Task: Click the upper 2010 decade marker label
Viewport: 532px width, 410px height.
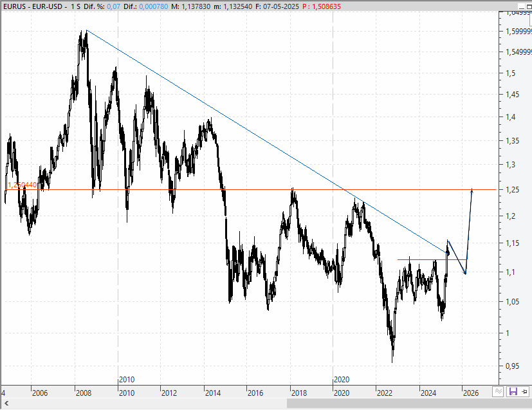Action: point(127,380)
